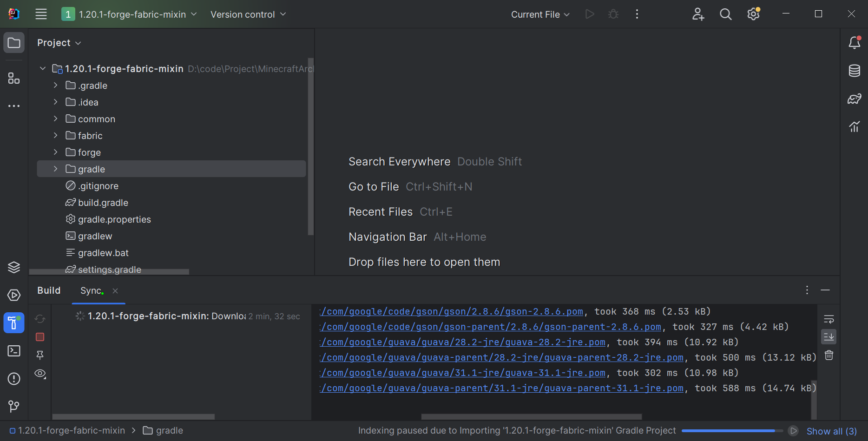Open the Gradle tool window

855,99
